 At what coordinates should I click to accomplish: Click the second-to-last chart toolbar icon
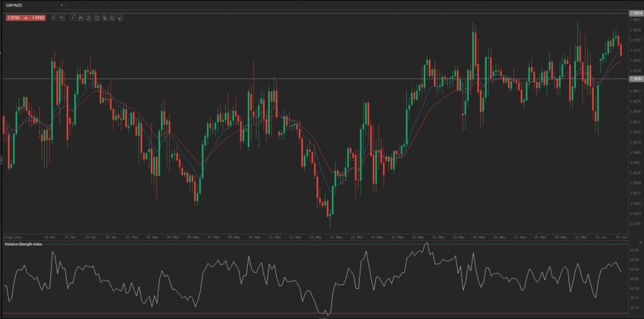(x=113, y=18)
